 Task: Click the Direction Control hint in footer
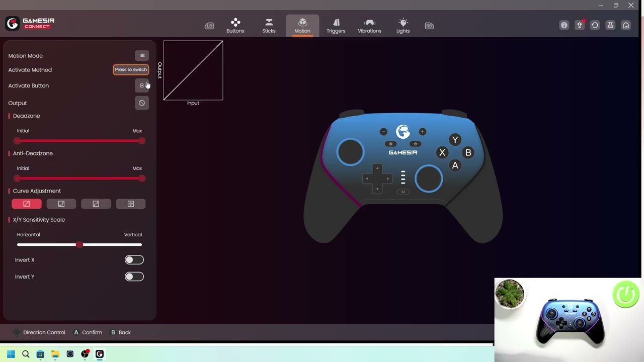click(39, 332)
